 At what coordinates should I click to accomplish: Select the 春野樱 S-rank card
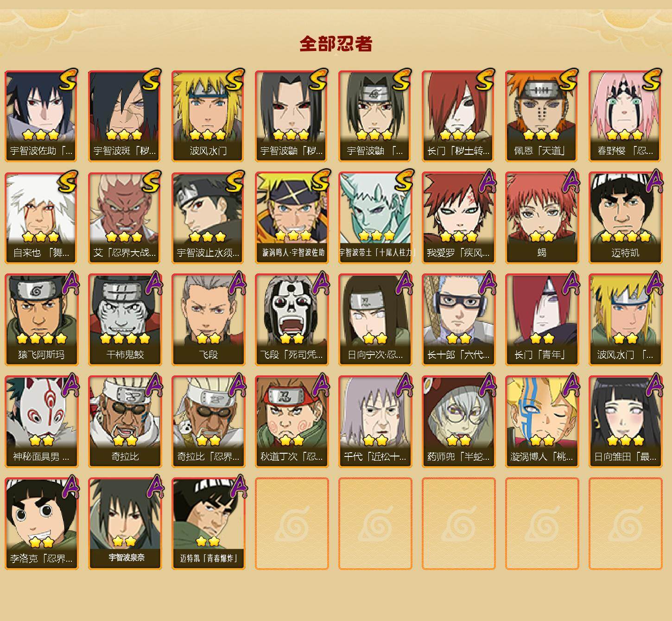pos(625,116)
